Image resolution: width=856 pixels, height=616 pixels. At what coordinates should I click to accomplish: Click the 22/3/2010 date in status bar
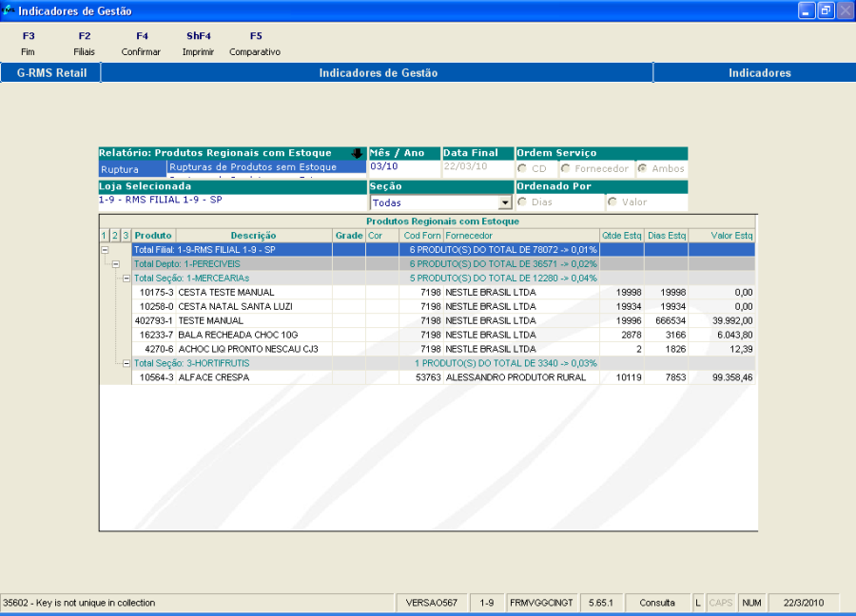[x=804, y=603]
